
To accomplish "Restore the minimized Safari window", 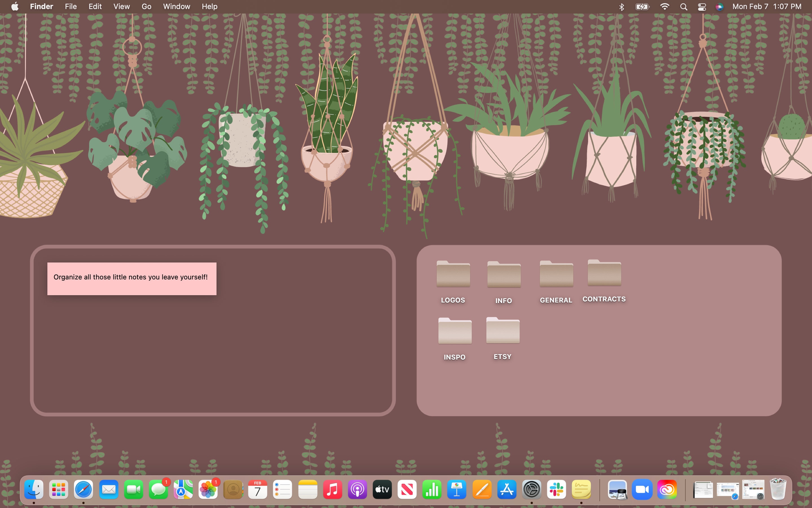I will click(x=728, y=490).
